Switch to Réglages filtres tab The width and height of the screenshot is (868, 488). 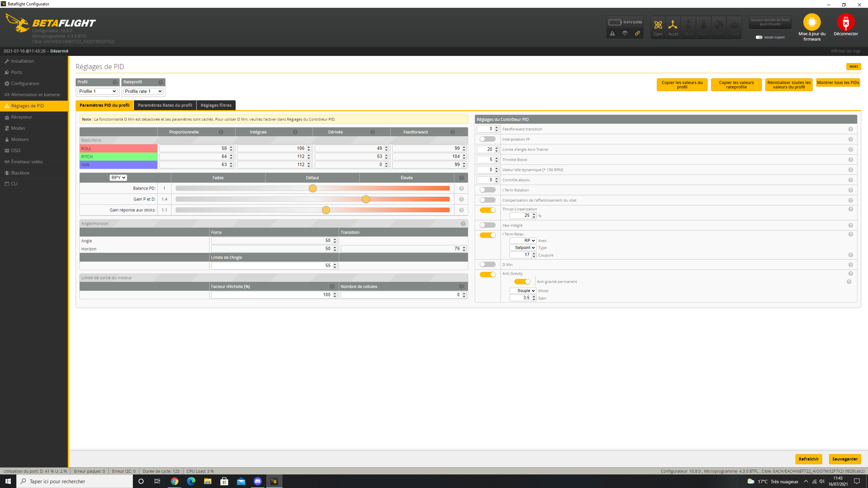pyautogui.click(x=216, y=105)
